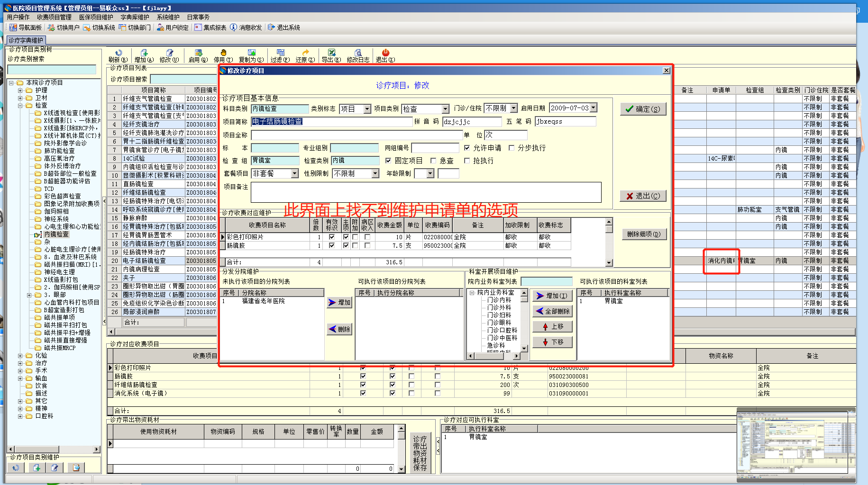The image size is (868, 485).
Task: Open the 年龄限制 dropdown
Action: 430,174
